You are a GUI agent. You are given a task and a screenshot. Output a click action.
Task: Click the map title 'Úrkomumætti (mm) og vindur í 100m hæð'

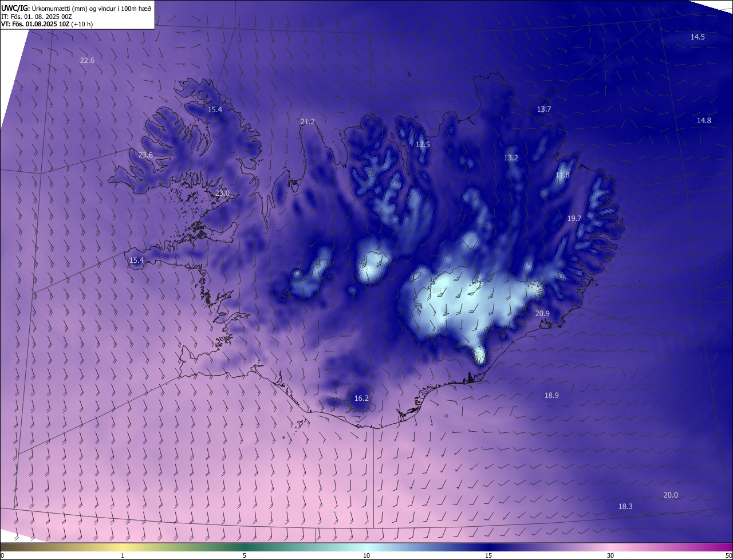click(x=91, y=7)
